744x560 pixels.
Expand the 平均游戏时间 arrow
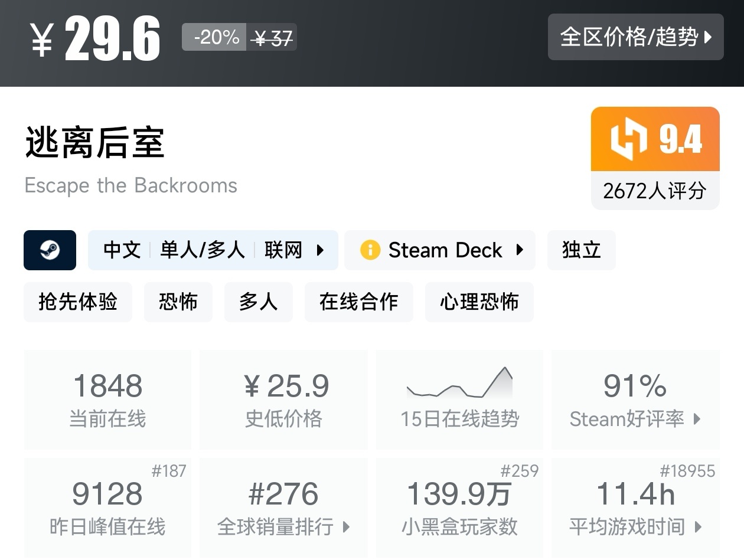point(698,526)
